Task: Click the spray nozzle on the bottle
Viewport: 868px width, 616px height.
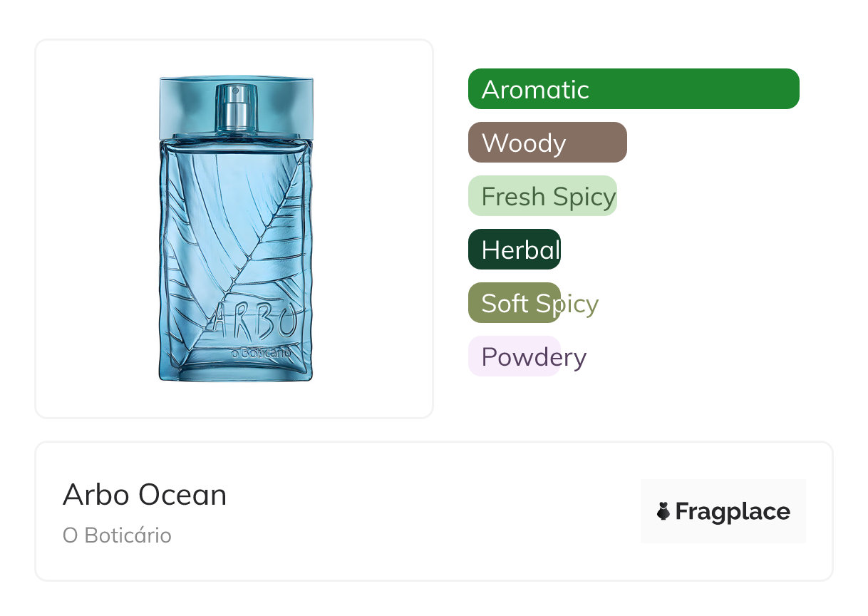Action: point(235,107)
